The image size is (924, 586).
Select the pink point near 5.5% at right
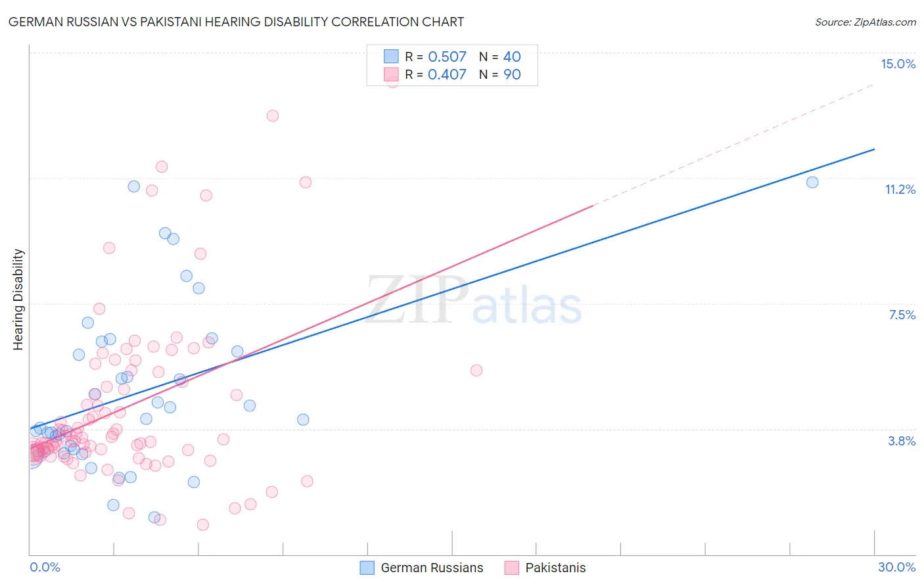(476, 370)
